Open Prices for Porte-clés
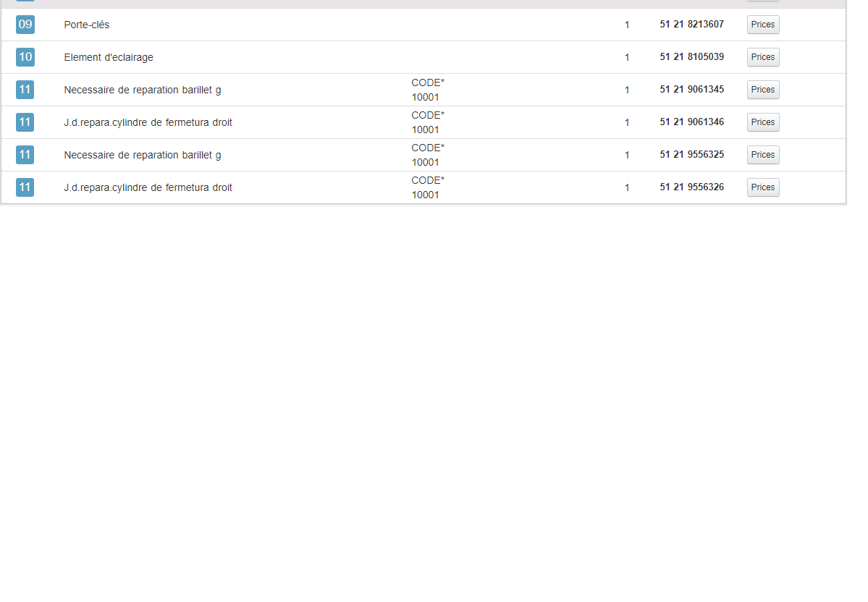 pyautogui.click(x=762, y=25)
